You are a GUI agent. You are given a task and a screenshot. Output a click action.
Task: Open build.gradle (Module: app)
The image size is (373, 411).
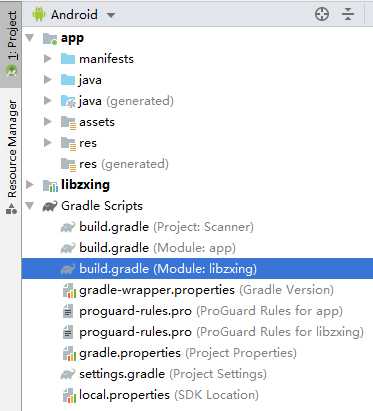tap(157, 248)
